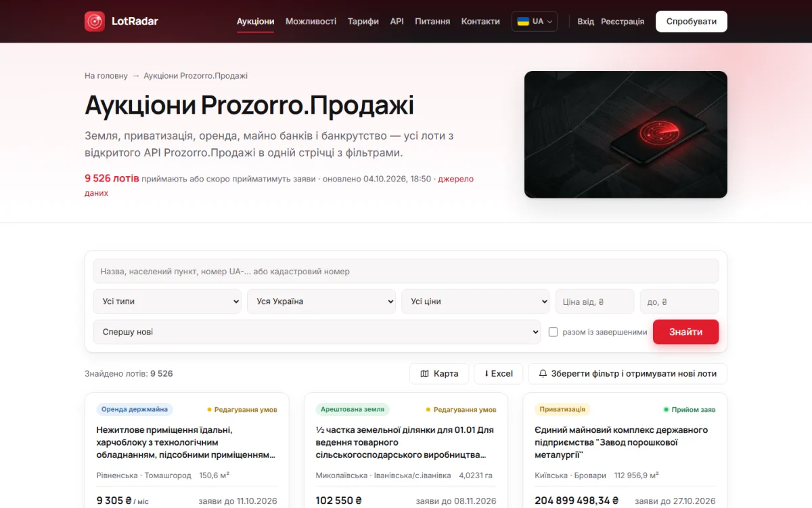Click the Ціна від minimum price field
The height and width of the screenshot is (508, 812).
pyautogui.click(x=595, y=301)
